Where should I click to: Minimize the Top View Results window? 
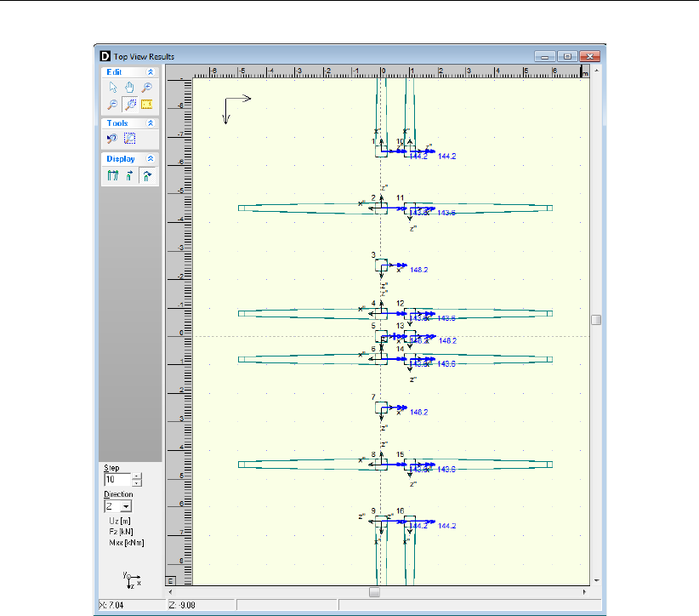(x=545, y=57)
